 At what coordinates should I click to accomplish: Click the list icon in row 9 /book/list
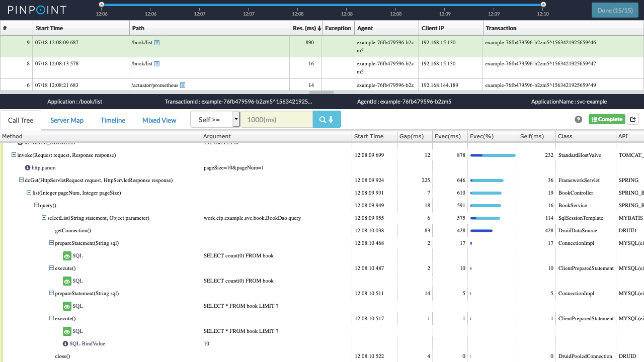[x=157, y=43]
